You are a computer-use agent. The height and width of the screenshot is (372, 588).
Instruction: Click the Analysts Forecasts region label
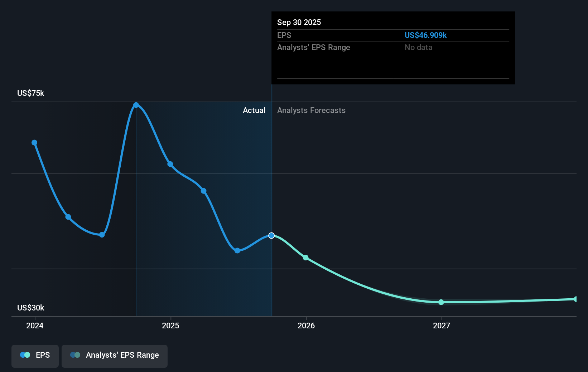(x=311, y=111)
